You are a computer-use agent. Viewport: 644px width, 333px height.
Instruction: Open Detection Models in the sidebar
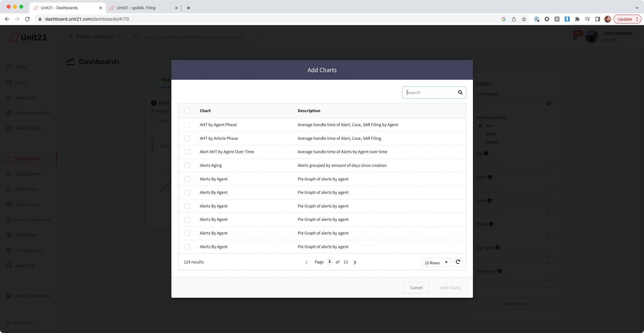pyautogui.click(x=32, y=113)
